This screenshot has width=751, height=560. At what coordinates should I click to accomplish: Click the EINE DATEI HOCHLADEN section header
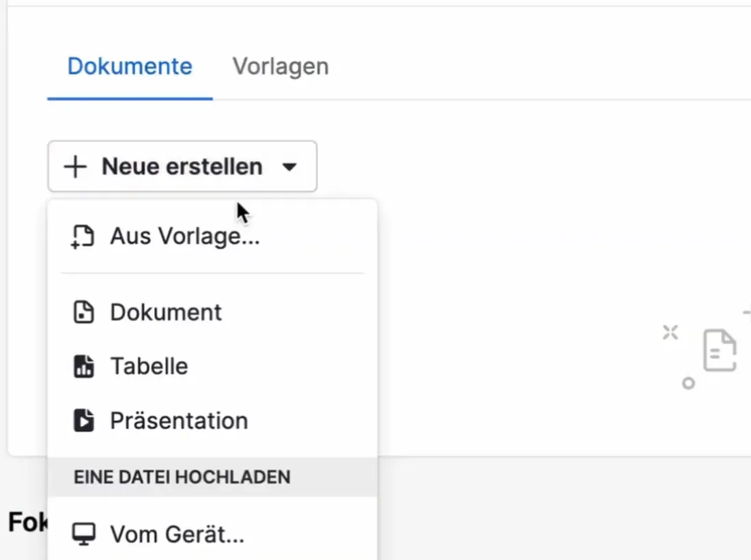tap(212, 477)
